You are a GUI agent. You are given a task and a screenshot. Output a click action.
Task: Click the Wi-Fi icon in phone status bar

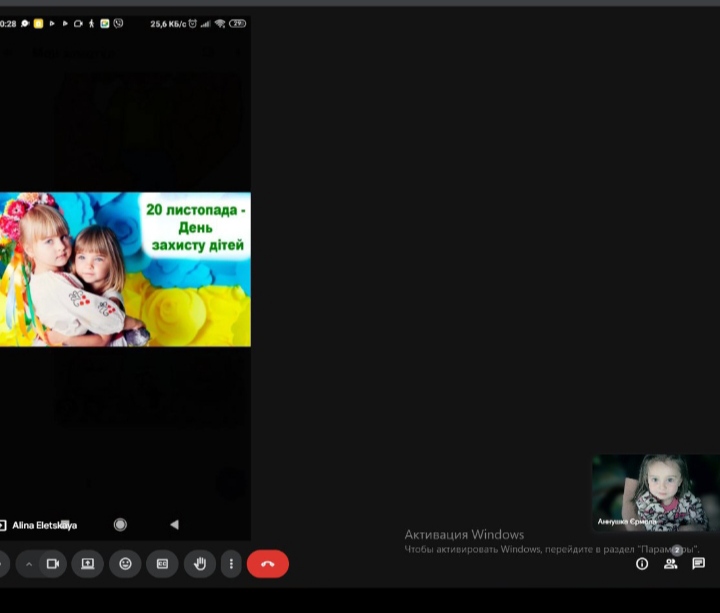220,23
